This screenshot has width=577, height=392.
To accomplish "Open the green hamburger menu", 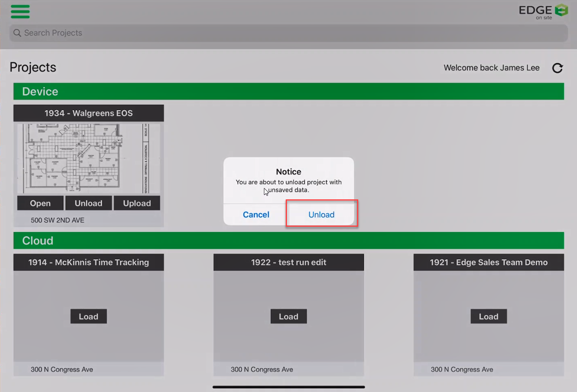I will pos(20,11).
